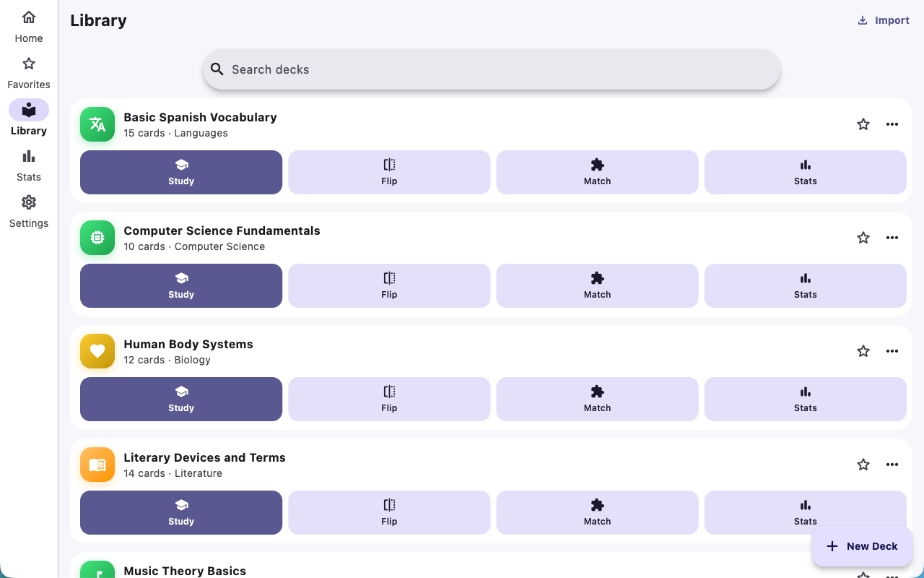Play Match for Literary Devices and Terms

pos(597,512)
